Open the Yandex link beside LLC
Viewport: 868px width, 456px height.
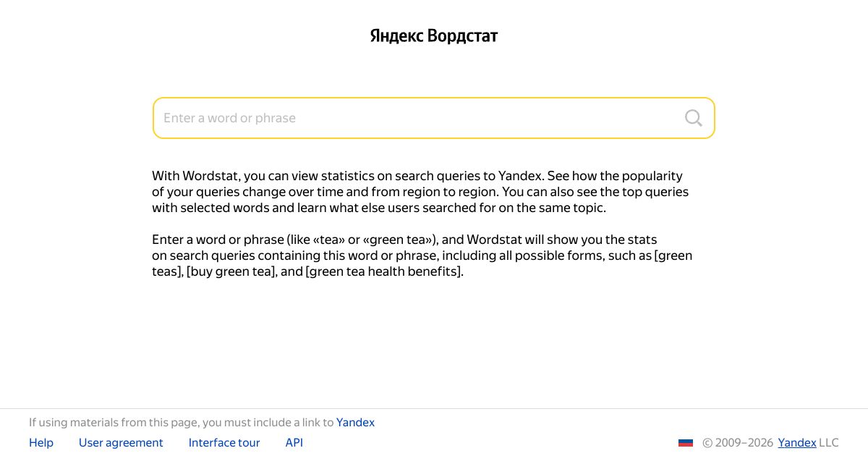pyautogui.click(x=797, y=443)
